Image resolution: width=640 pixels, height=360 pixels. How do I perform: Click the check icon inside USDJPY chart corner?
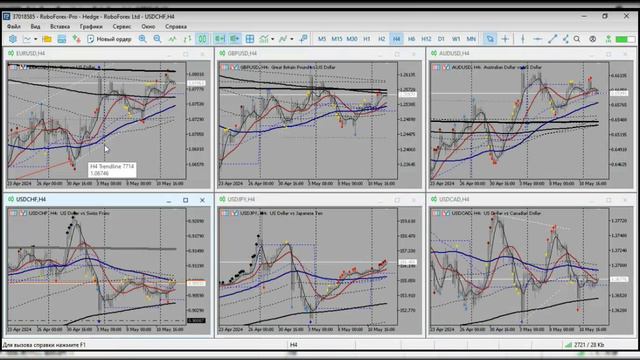coord(235,213)
